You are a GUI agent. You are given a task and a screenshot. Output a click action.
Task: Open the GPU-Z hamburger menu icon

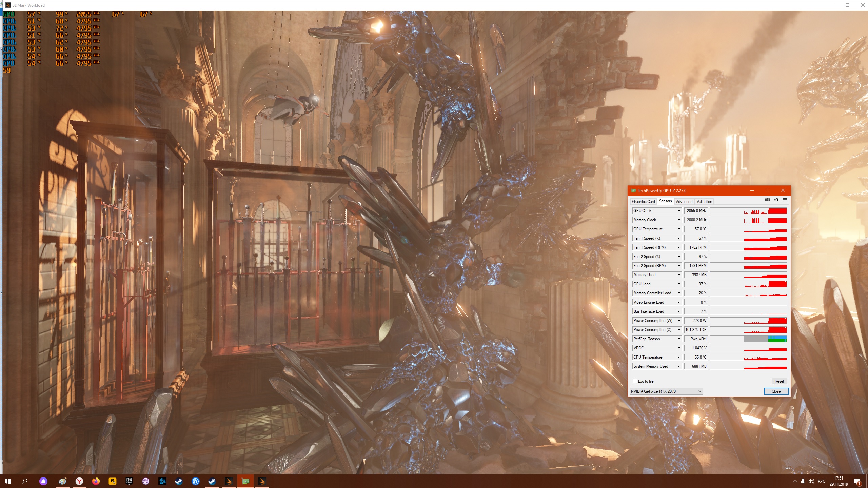[785, 200]
